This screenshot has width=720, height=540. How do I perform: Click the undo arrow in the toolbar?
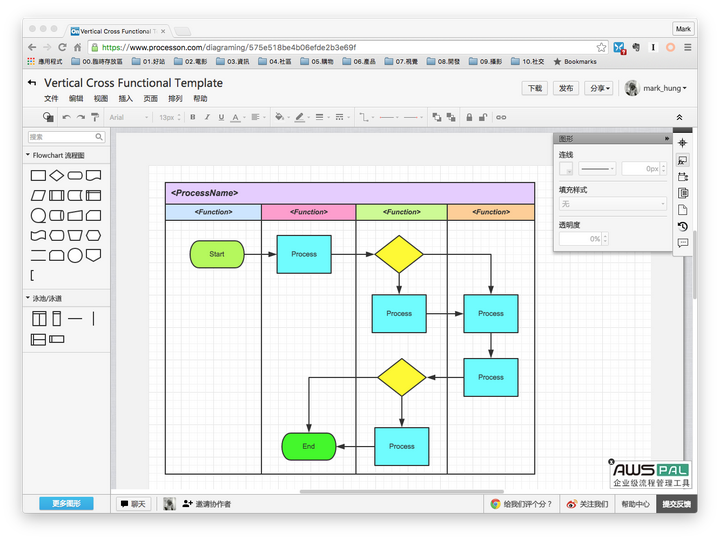[67, 118]
